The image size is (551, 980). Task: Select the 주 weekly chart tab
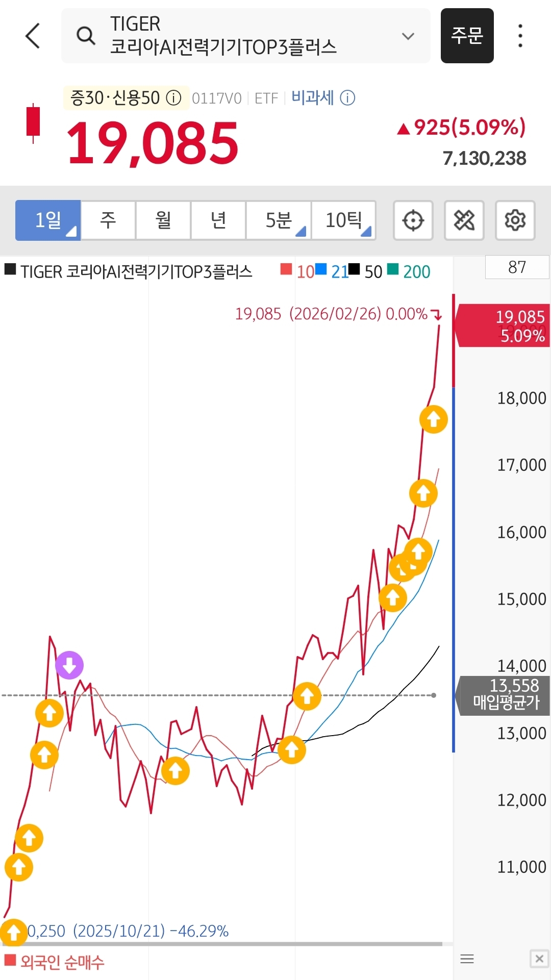(108, 220)
